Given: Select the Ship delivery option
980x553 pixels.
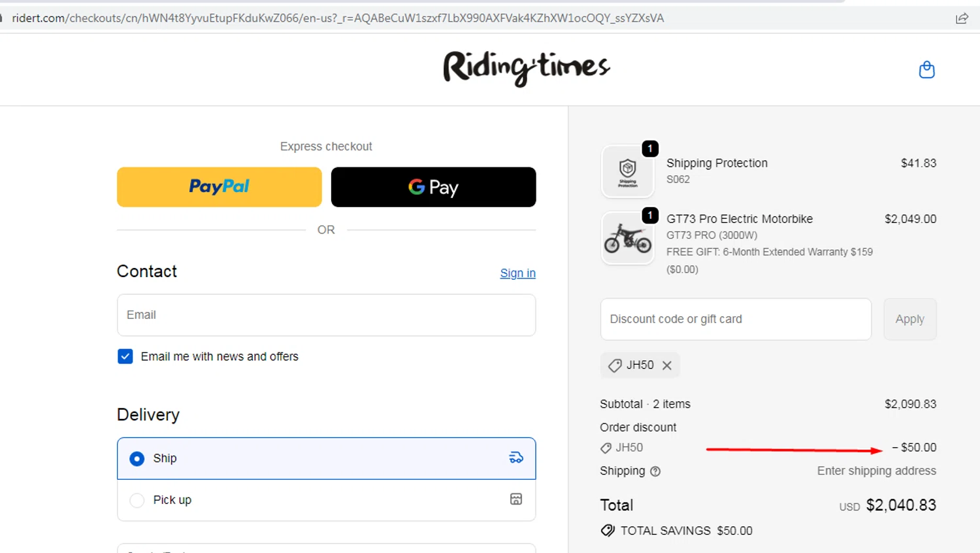Looking at the screenshot, I should point(326,458).
